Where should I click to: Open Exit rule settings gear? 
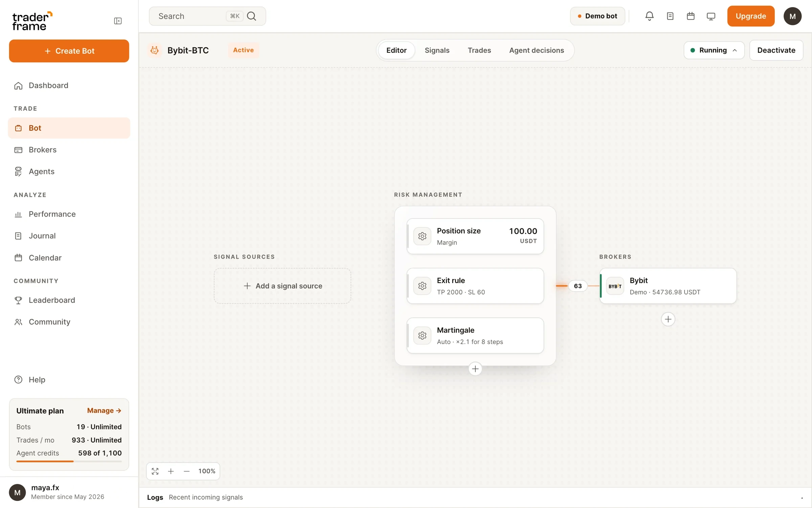point(422,286)
